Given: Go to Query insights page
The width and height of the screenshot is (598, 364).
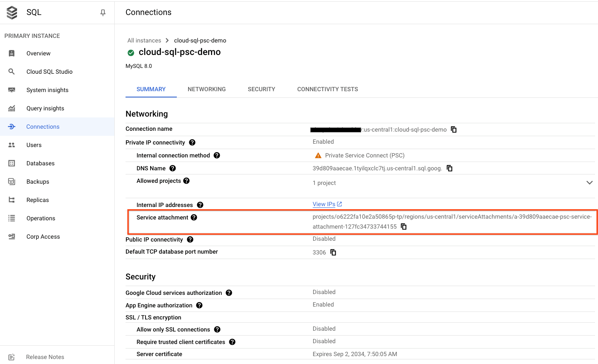Looking at the screenshot, I should click(x=45, y=108).
